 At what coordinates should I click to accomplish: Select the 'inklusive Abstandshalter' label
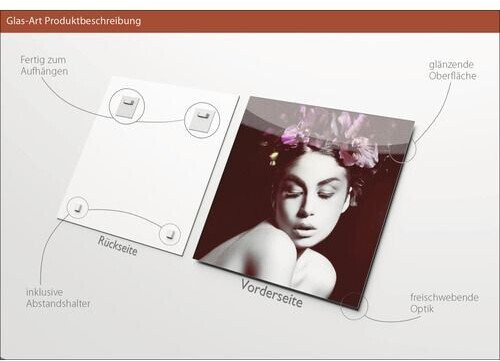(x=58, y=298)
